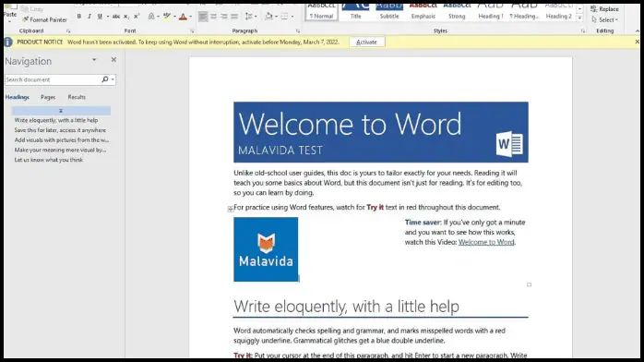The image size is (644, 362).
Task: Close the Navigation pane
Action: point(113,60)
